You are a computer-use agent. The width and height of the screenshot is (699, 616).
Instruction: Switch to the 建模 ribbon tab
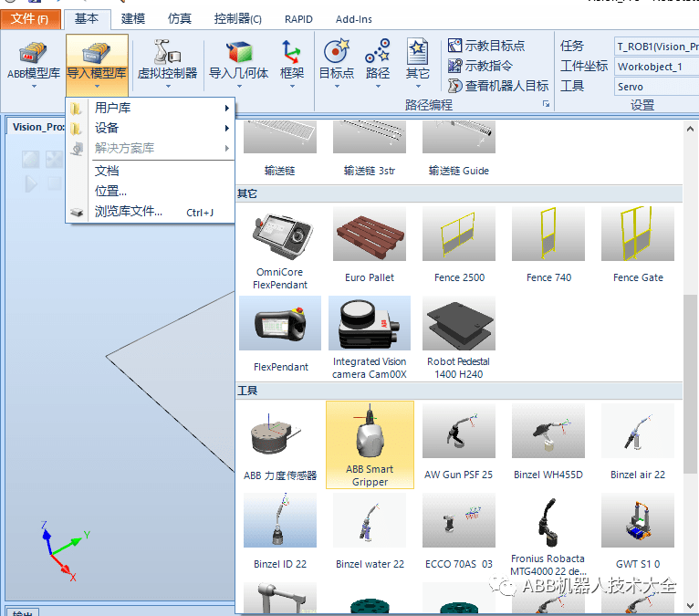[x=133, y=19]
